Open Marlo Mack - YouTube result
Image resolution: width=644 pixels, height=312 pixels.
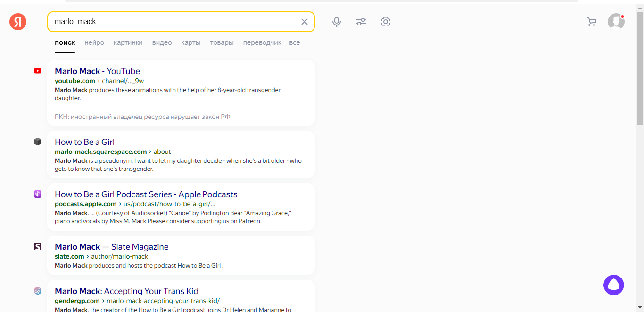pyautogui.click(x=97, y=71)
